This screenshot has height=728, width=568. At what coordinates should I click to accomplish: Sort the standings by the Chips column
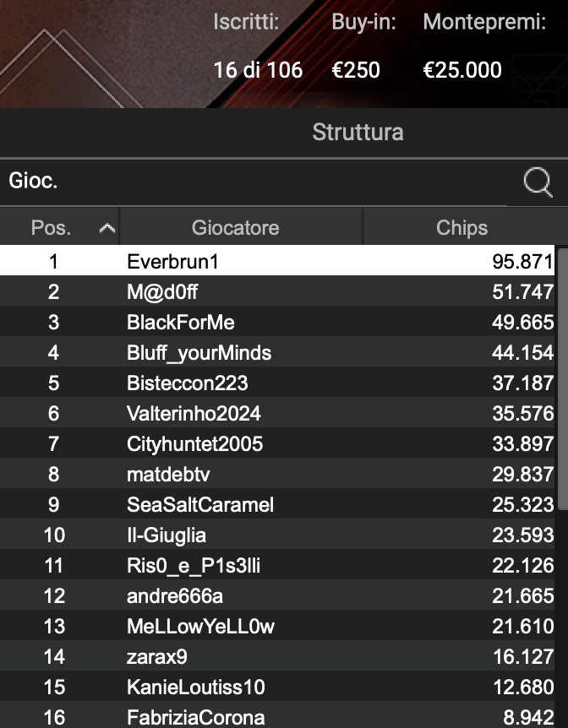click(x=462, y=227)
